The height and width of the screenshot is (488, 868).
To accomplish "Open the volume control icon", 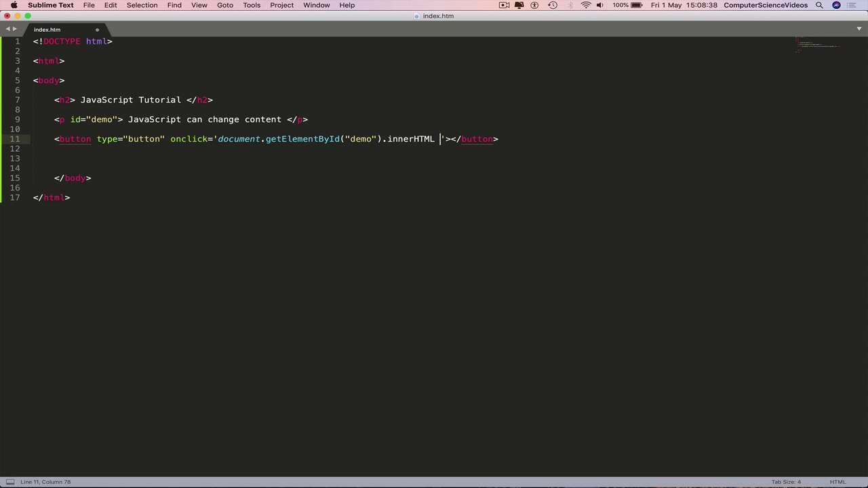I will [x=602, y=5].
